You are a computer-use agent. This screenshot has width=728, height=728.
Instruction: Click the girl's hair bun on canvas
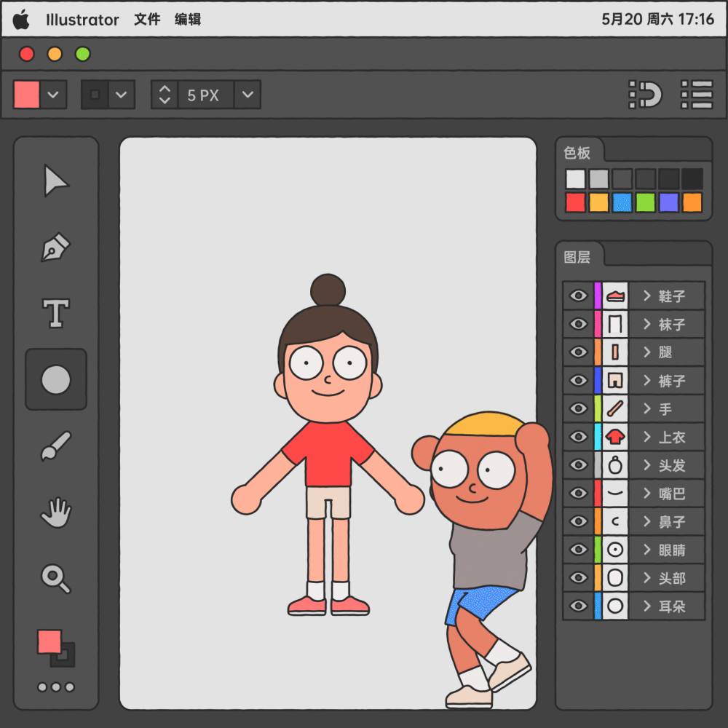click(328, 290)
